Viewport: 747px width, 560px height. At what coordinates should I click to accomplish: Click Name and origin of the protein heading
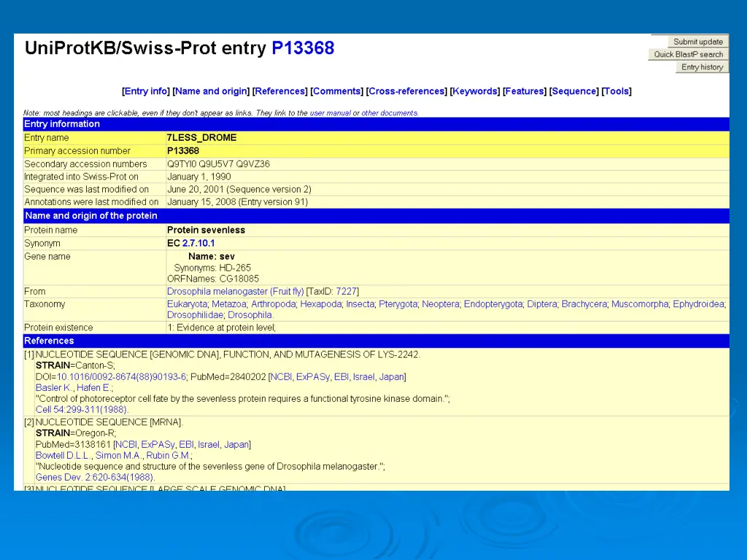pyautogui.click(x=91, y=216)
